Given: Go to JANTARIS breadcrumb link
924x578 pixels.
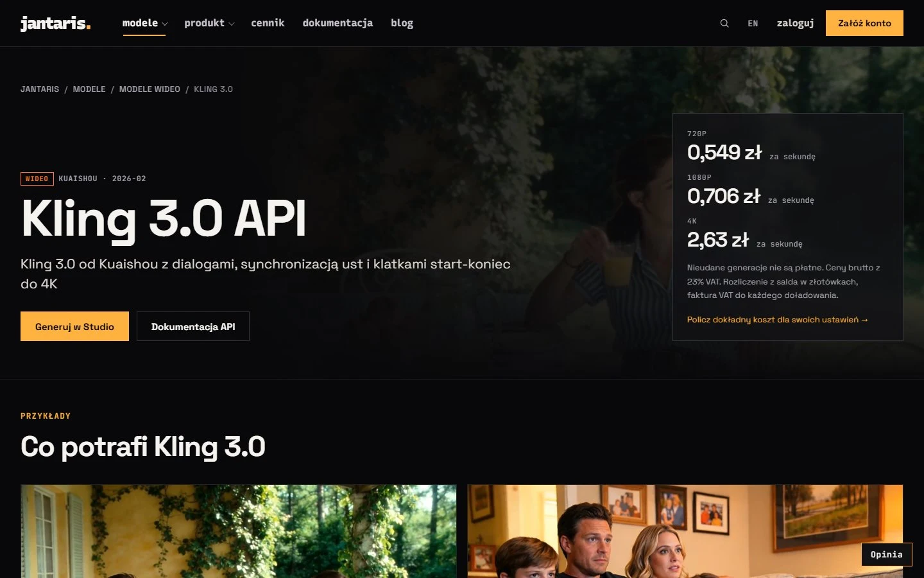Looking at the screenshot, I should [40, 89].
